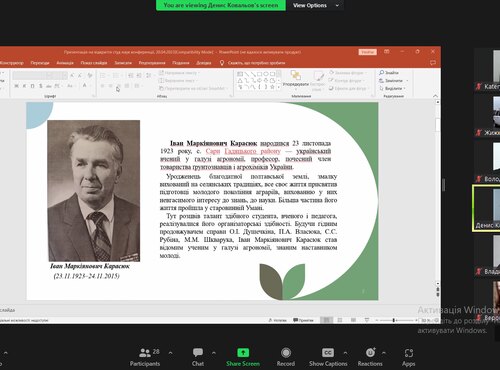The image size is (500, 370).
Task: Open the Zoom Apps panel
Action: 408,357
